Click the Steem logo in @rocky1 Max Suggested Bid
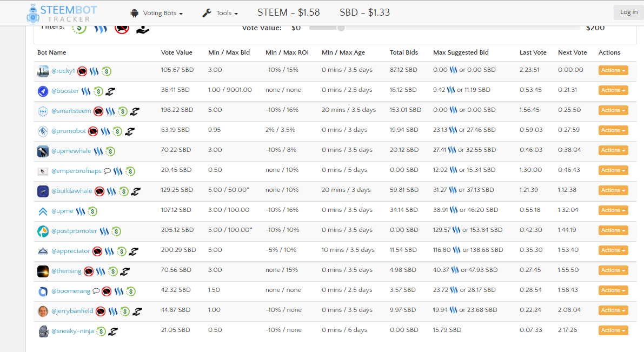 pos(454,70)
